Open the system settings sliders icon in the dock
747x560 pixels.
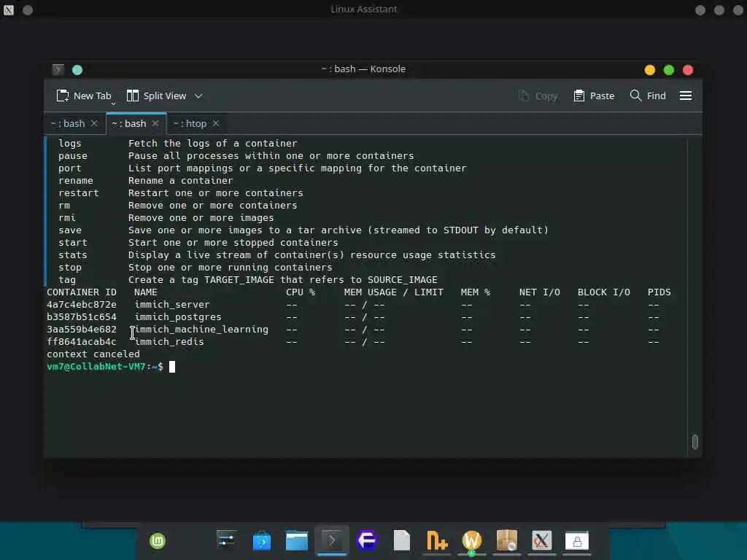pos(226,540)
